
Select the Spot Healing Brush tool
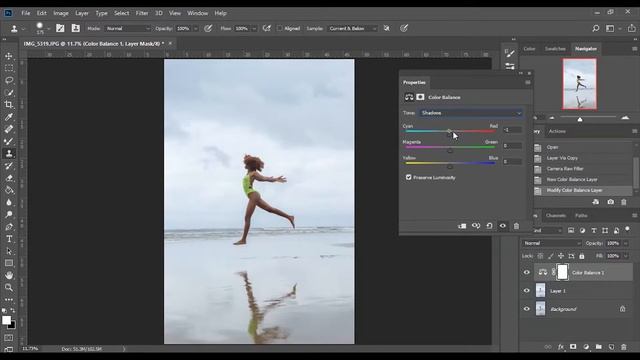(9, 129)
